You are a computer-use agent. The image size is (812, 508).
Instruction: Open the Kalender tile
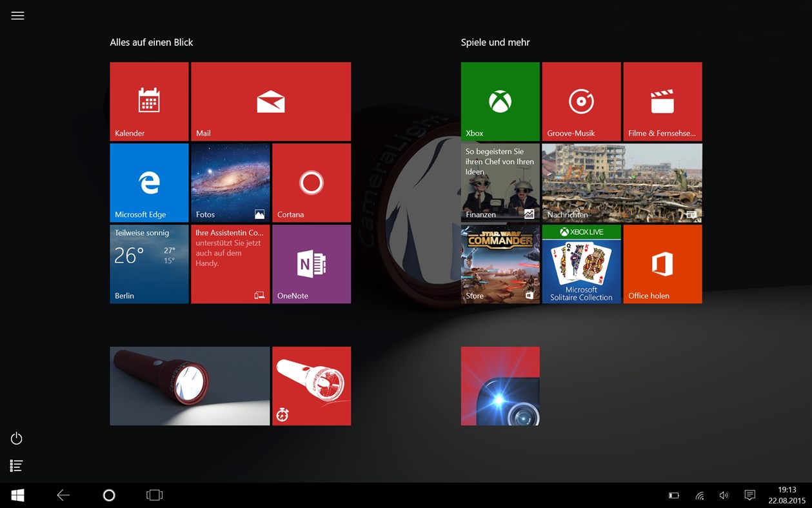149,101
